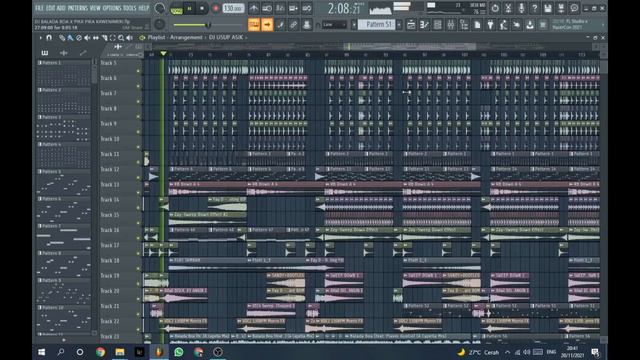Select the Playlist slip tool
640x360 pixels.
coord(96,38)
